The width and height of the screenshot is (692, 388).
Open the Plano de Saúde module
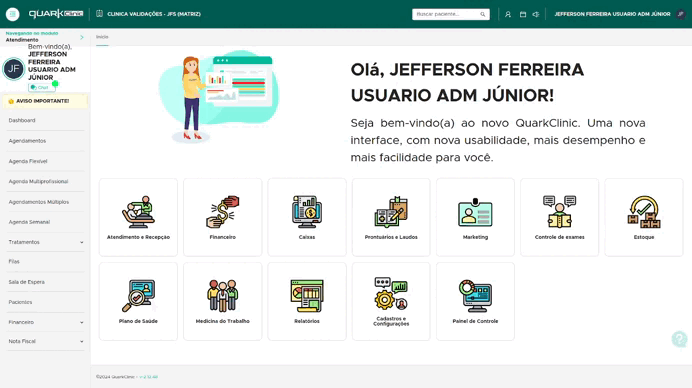pos(138,301)
